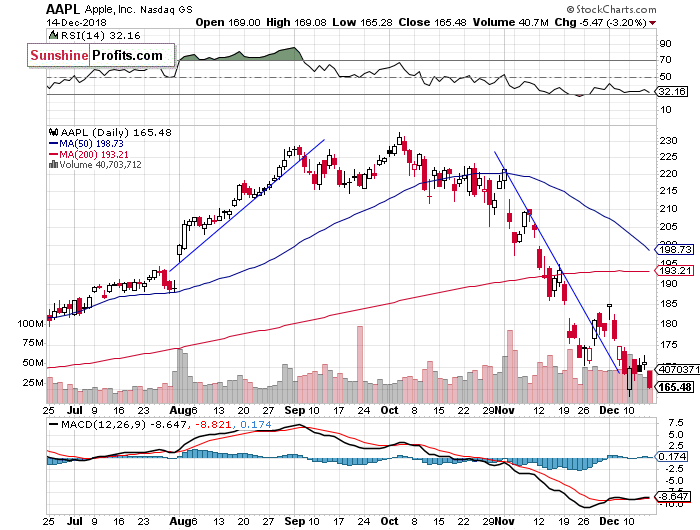Click the Apple, Inc. company name
The image size is (700, 530).
point(109,10)
